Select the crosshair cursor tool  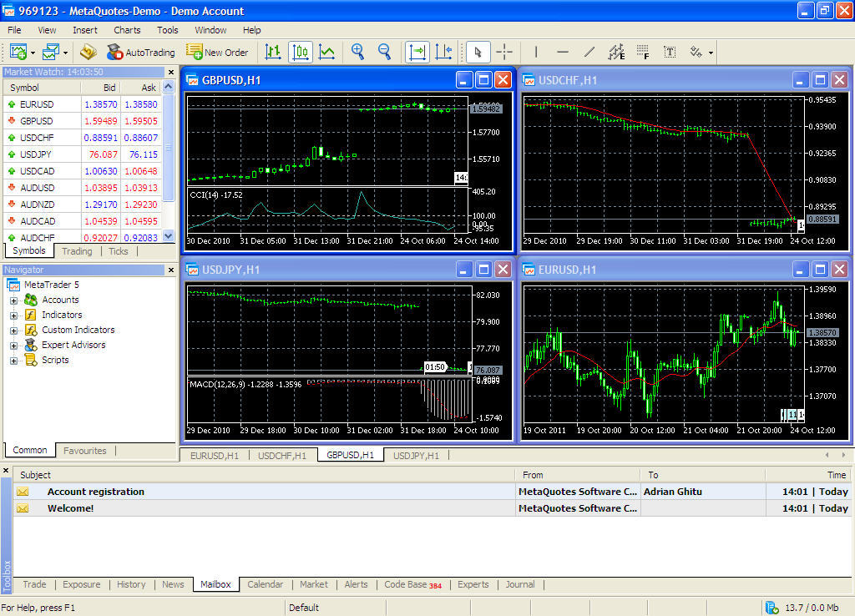click(x=504, y=52)
